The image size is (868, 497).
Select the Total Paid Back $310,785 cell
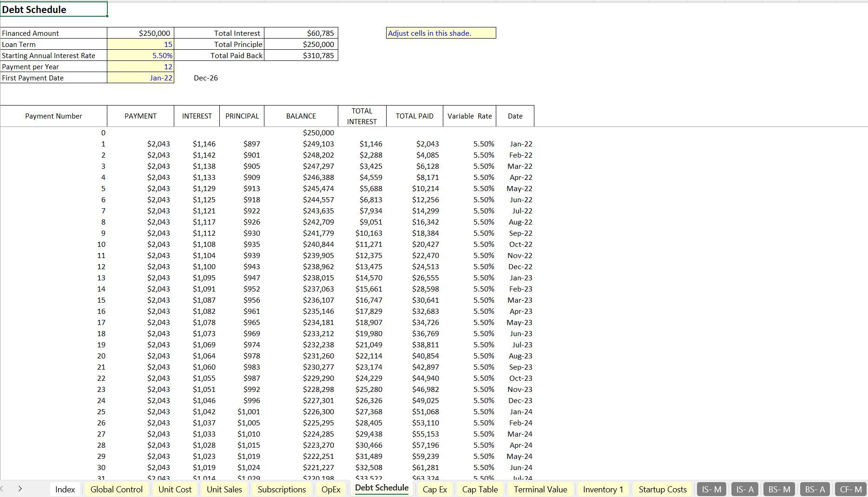click(301, 55)
